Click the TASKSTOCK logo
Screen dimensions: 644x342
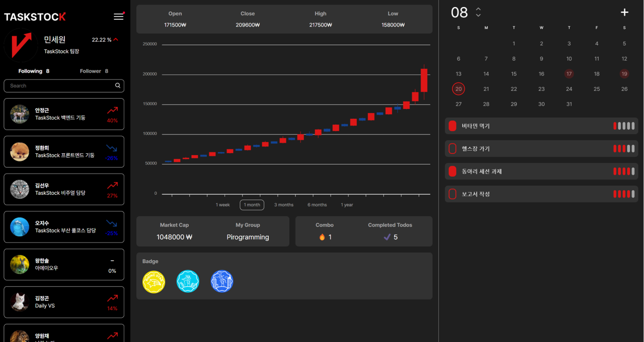point(34,16)
